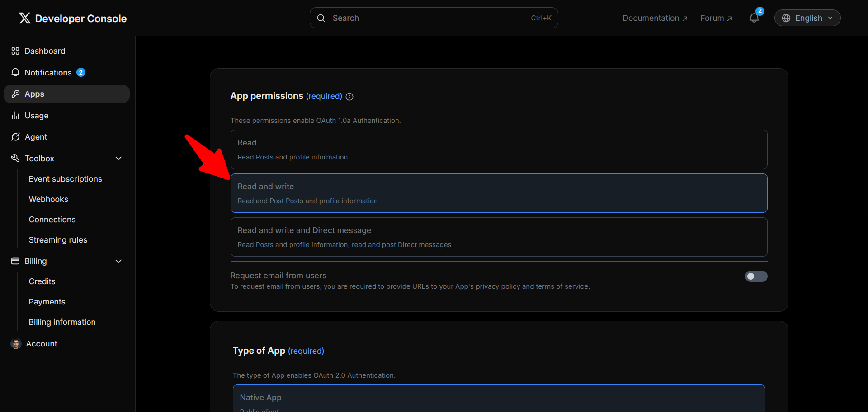Select Read and write and Direct message
Screen dimensions: 868x412
499,237
